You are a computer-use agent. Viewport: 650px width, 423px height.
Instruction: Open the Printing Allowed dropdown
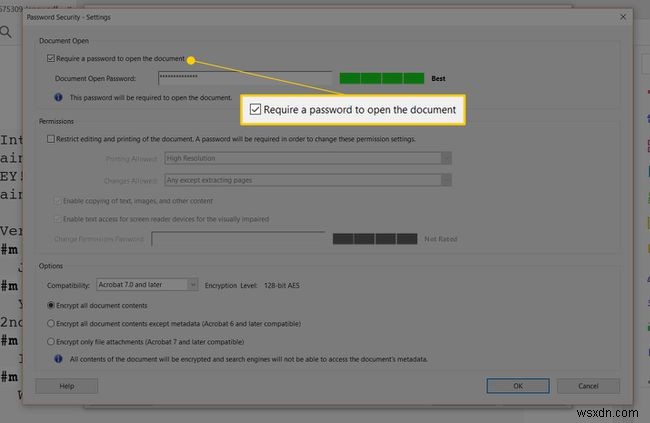(308, 158)
